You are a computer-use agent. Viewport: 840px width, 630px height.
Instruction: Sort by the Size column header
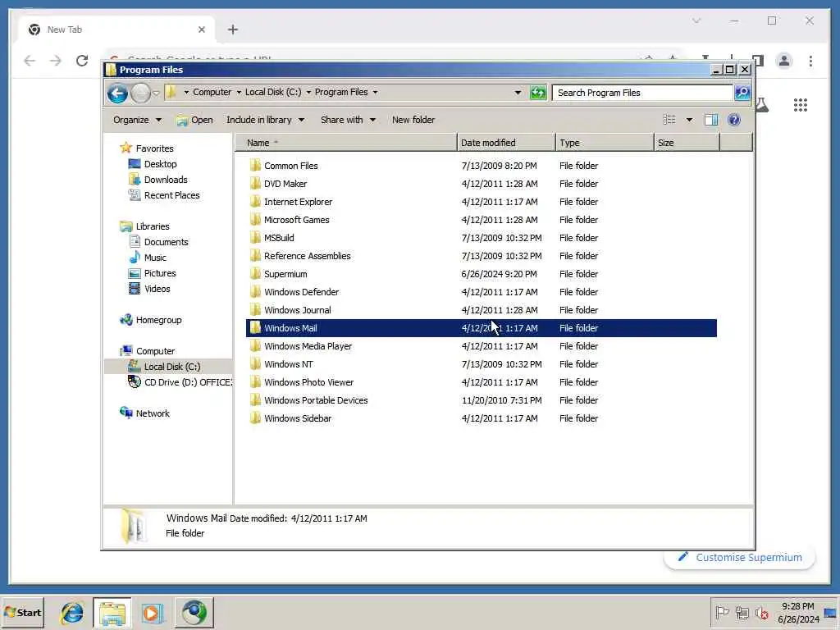[687, 143]
